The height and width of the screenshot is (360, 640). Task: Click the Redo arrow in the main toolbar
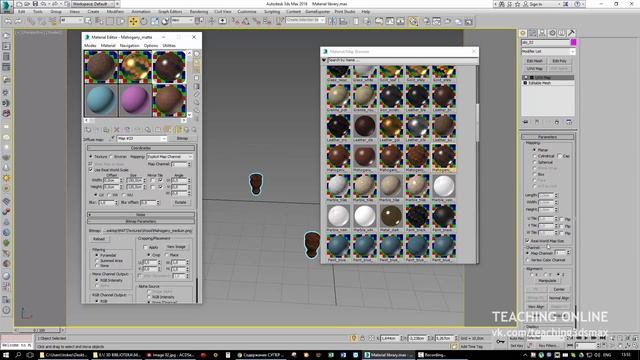[18, 21]
